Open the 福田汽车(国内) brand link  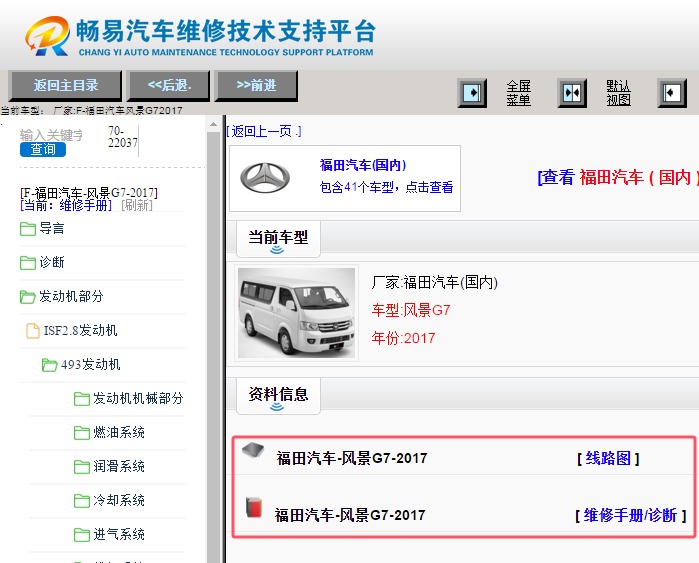click(x=363, y=165)
